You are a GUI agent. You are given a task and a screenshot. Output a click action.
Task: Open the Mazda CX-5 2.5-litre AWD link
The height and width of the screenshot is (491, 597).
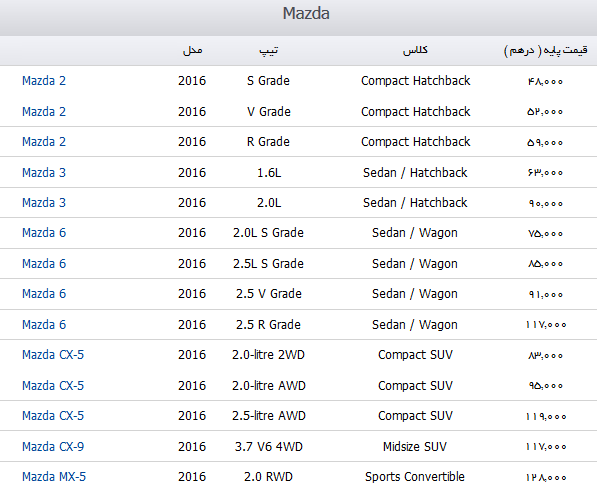pyautogui.click(x=53, y=415)
